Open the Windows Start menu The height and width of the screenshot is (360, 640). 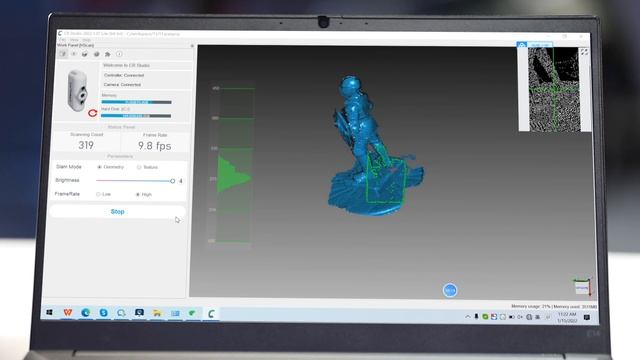click(49, 312)
